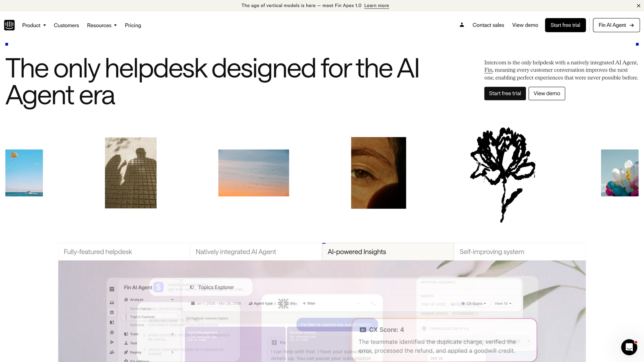The height and width of the screenshot is (362, 644).
Task: Click the Start free trial button
Action: [x=565, y=25]
